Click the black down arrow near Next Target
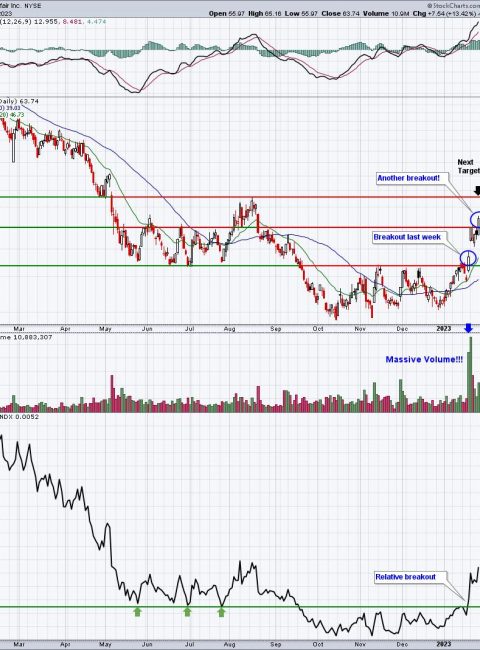This screenshot has width=480, height=650. tap(477, 190)
